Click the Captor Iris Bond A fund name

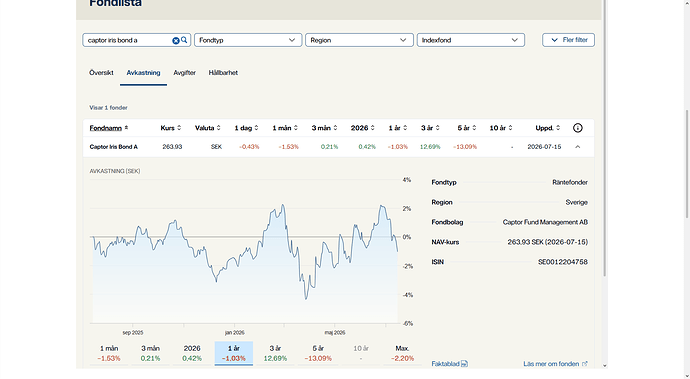114,147
